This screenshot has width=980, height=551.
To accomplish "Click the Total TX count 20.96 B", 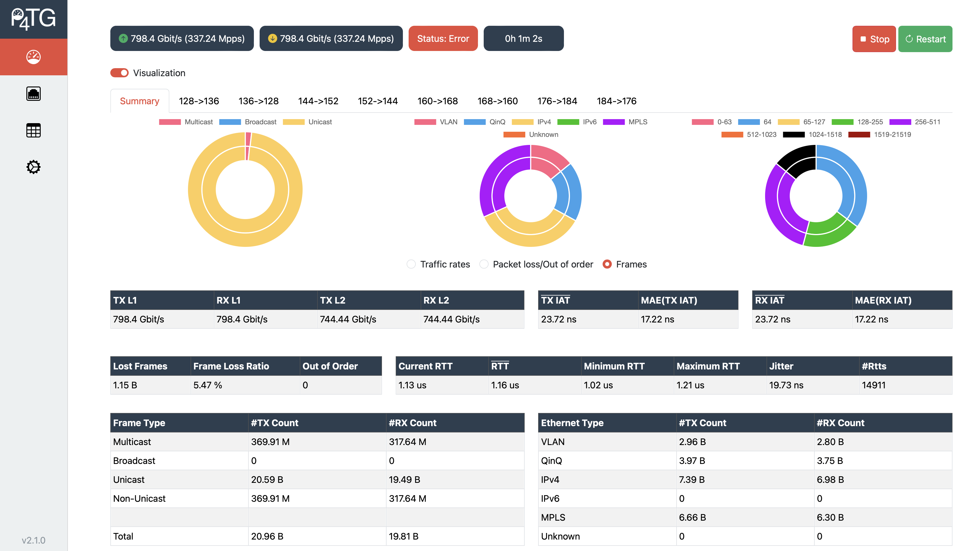I will click(267, 536).
